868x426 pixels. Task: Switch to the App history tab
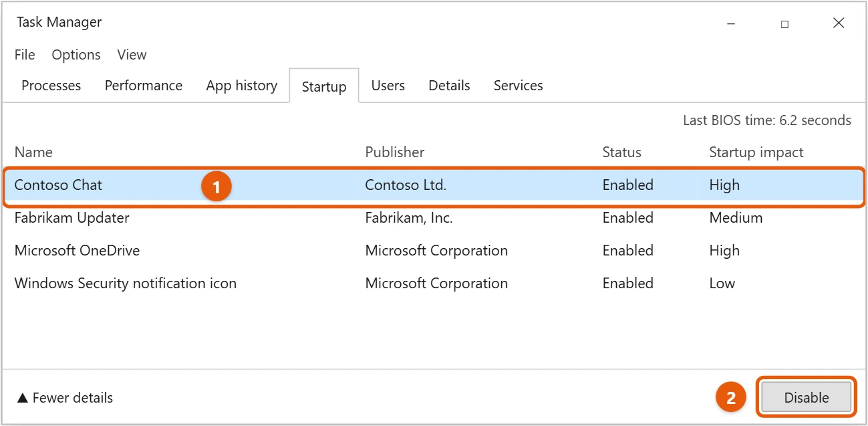click(x=242, y=86)
